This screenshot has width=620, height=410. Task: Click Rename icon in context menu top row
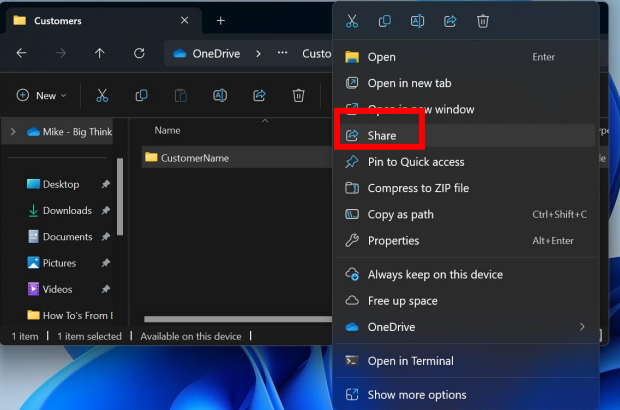pos(417,21)
